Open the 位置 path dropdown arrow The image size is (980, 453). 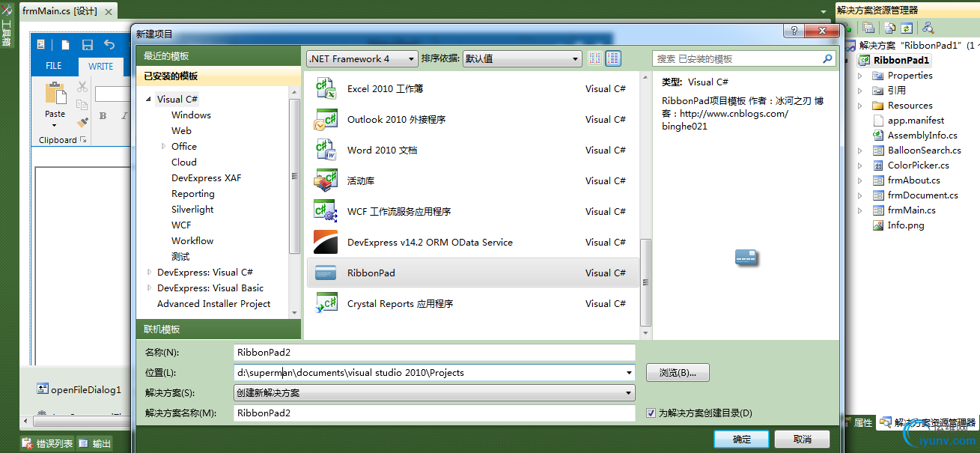(628, 372)
